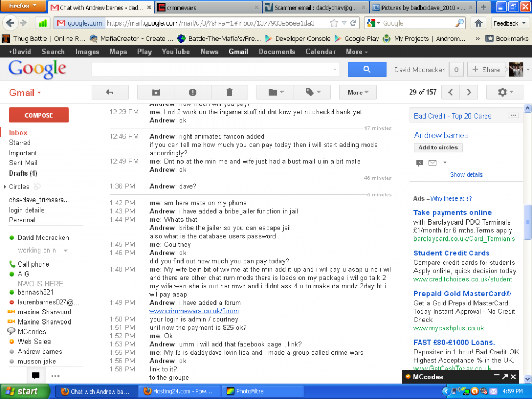Viewport: 532px width, 399px height.
Task: Go to the older conversation arrow
Action: [469, 92]
